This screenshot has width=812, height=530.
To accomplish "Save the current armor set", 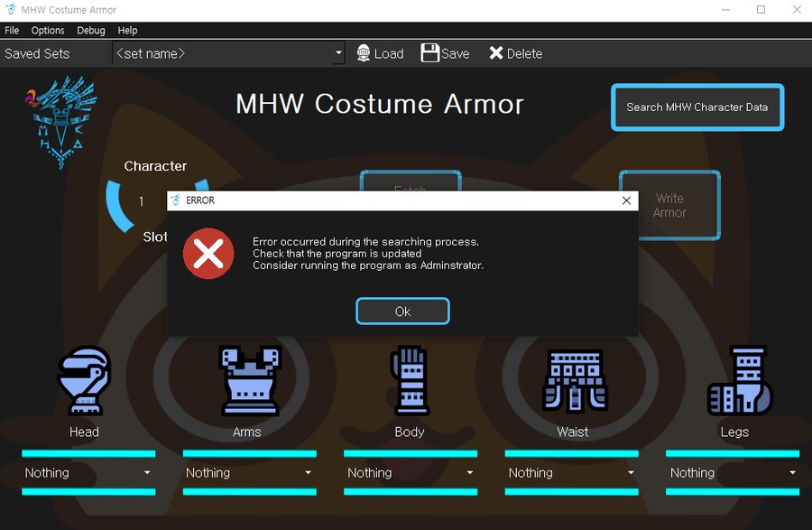I will pos(446,53).
